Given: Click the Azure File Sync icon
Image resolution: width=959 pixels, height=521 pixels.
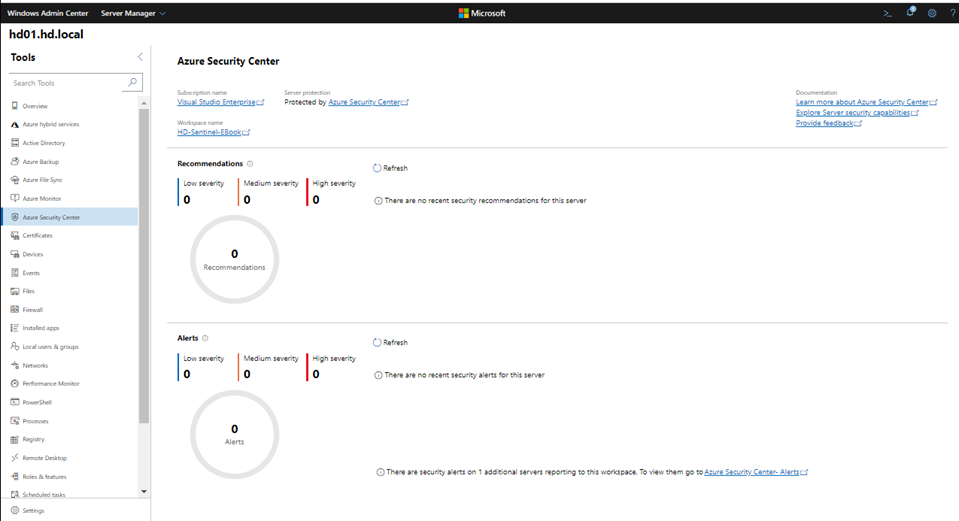Looking at the screenshot, I should pos(15,180).
